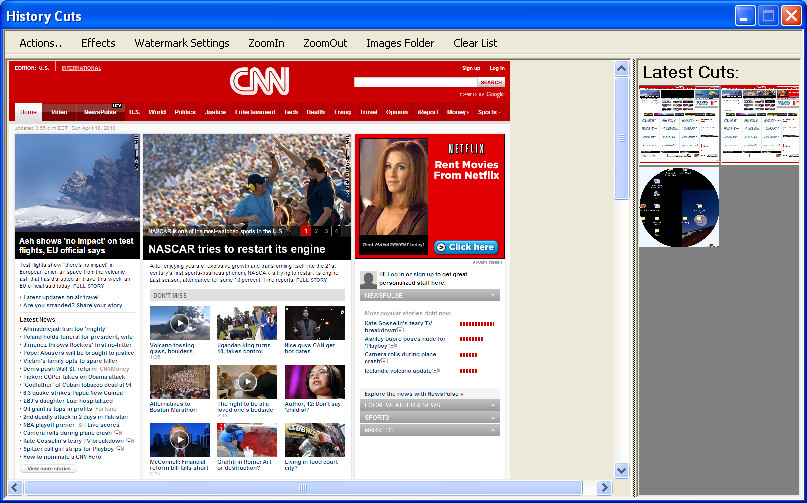
Task: Click the DON'T MISS header
Action: (x=247, y=295)
